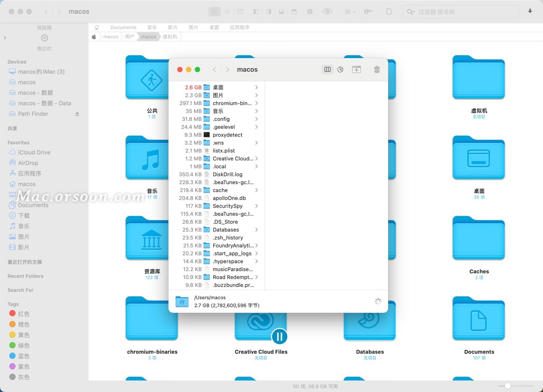Eject the Path Finder volume
This screenshot has width=543, height=392.
[x=77, y=114]
